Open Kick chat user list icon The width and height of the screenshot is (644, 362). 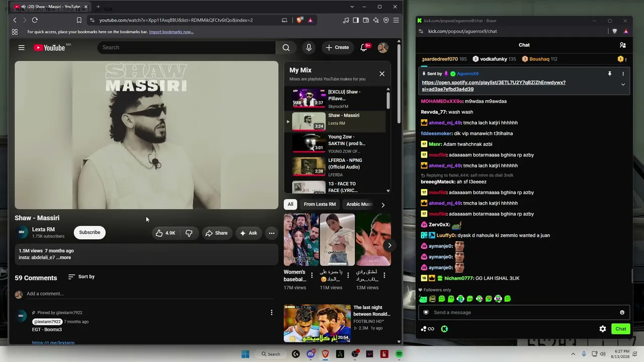coord(623,45)
